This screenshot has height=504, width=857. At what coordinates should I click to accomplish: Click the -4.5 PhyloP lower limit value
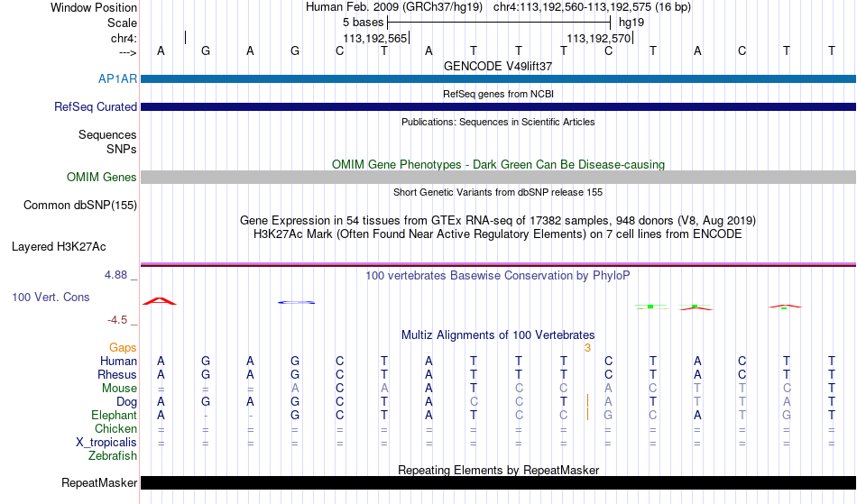[x=117, y=320]
